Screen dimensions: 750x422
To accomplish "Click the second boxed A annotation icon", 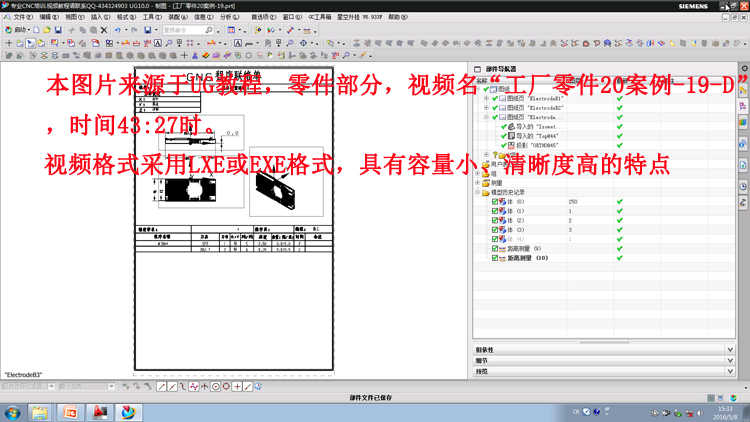I will point(238,43).
